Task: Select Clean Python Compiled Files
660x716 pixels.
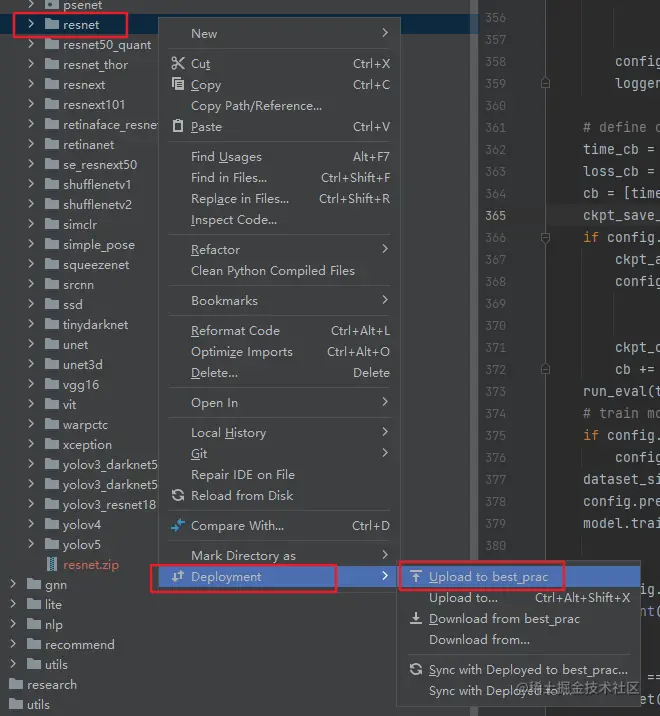Action: [279, 270]
